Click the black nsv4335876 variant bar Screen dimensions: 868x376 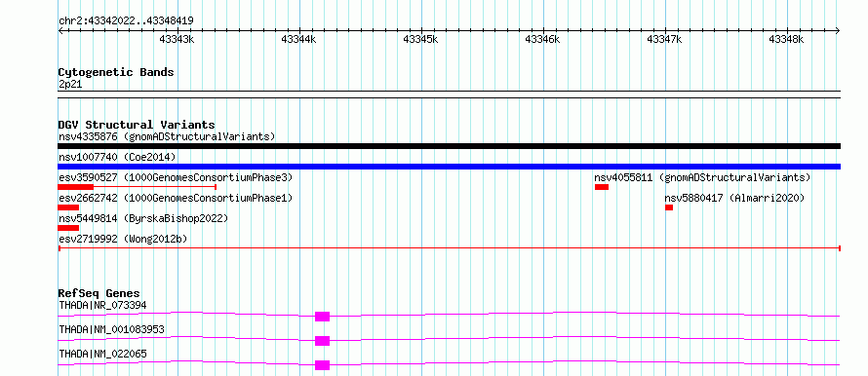tap(449, 146)
